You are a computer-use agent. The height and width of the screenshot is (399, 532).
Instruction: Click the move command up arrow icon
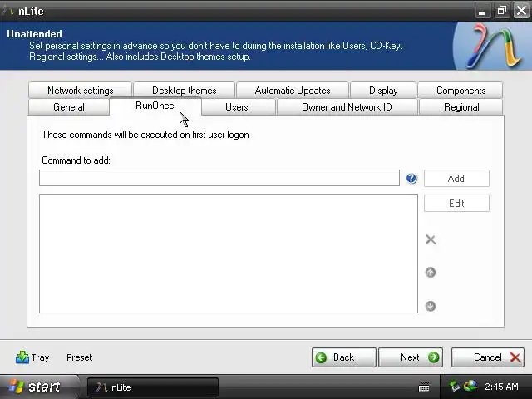tap(431, 272)
